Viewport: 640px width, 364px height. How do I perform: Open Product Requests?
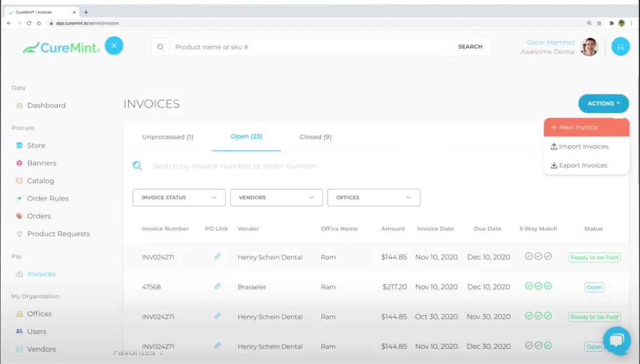point(58,234)
